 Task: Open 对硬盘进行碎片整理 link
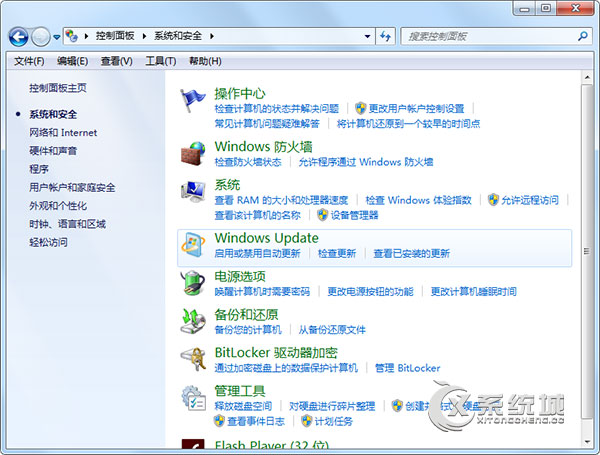[332, 406]
